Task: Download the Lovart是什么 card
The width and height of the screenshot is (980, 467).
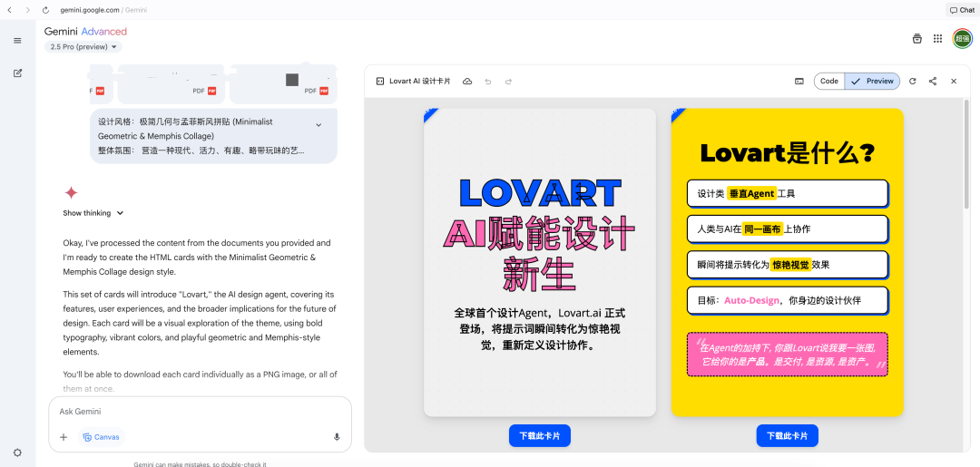Action: click(x=787, y=436)
